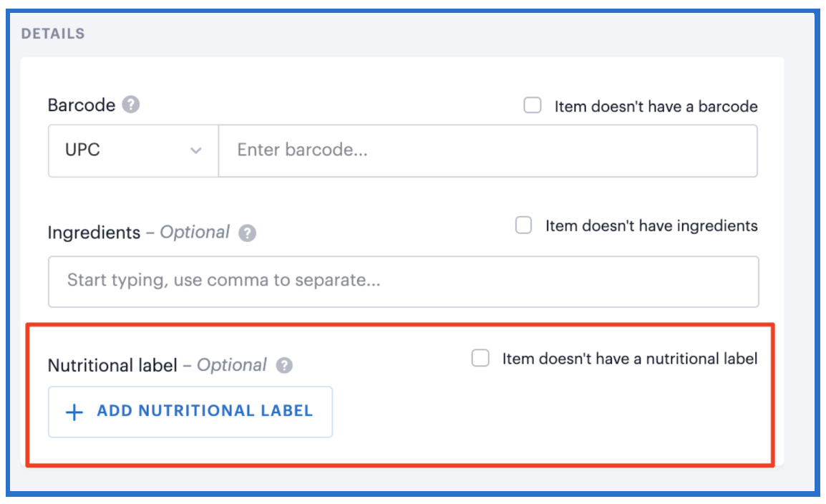This screenshot has height=504, width=826.
Task: Focus the Enter barcode text field
Action: (x=488, y=150)
